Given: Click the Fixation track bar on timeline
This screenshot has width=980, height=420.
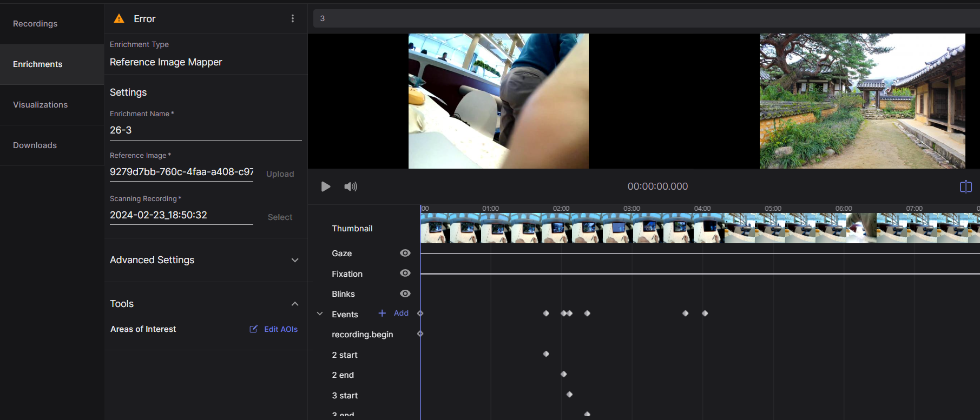Looking at the screenshot, I should pyautogui.click(x=700, y=274).
